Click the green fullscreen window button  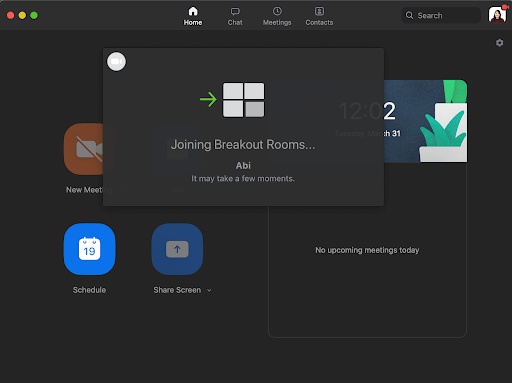tap(34, 15)
